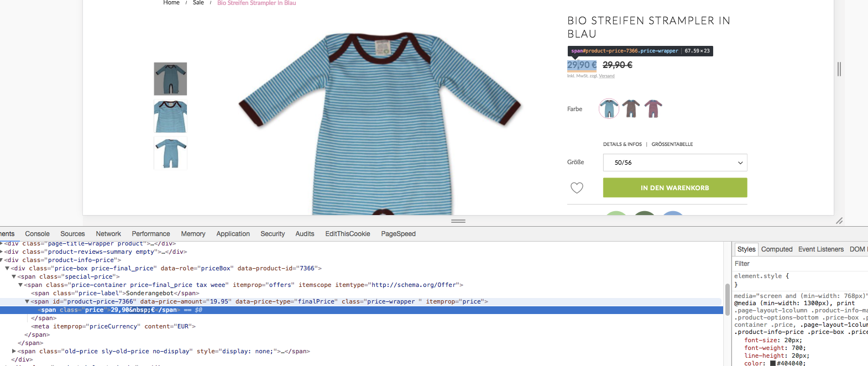
Task: Select the brown romper color swatch
Action: (x=631, y=108)
